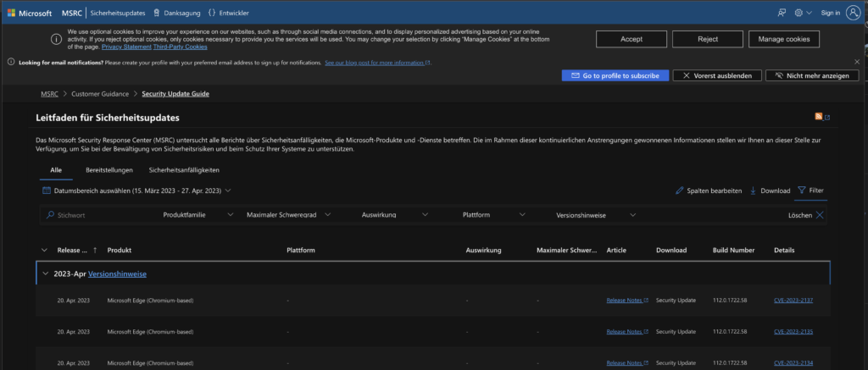Open CVE-2023-2134 details

pyautogui.click(x=793, y=363)
